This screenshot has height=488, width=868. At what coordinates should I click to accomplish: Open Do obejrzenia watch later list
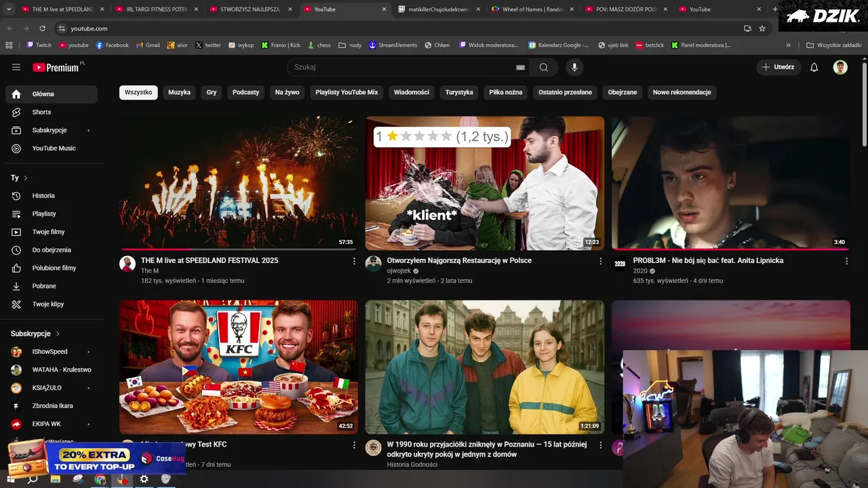click(52, 250)
